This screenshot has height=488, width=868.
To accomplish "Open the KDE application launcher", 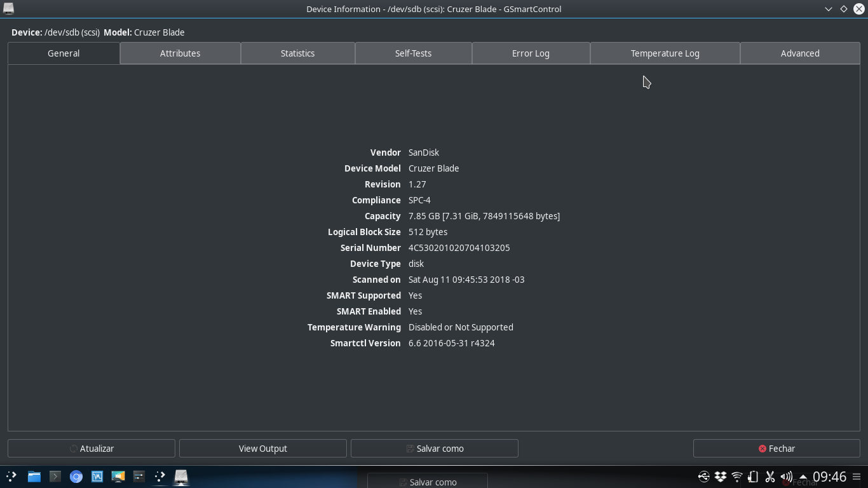I will coord(13,477).
